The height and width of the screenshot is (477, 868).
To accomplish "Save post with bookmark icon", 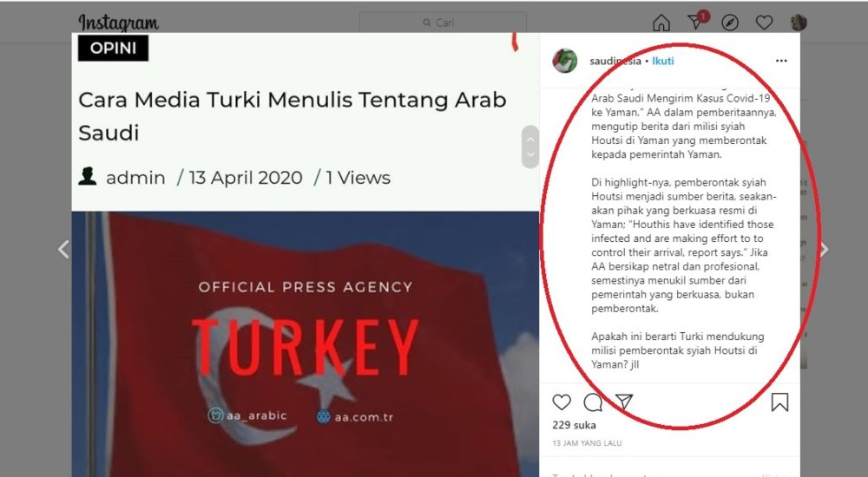I will point(779,402).
